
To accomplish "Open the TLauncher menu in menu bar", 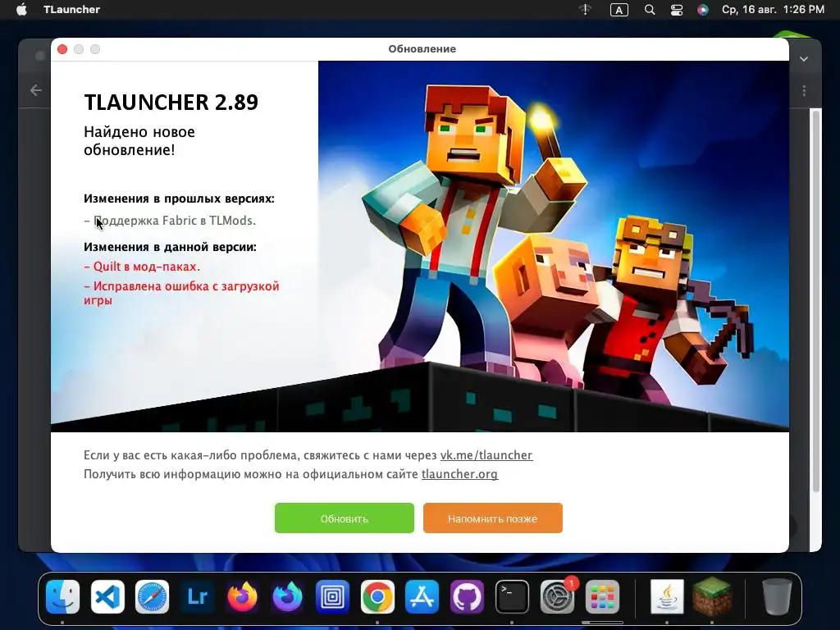I will pyautogui.click(x=72, y=9).
